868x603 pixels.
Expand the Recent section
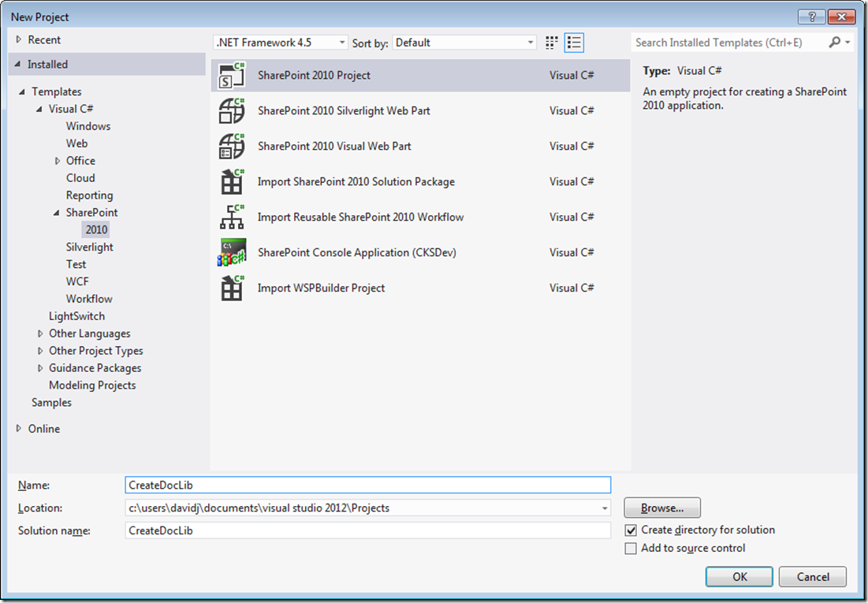[x=19, y=40]
